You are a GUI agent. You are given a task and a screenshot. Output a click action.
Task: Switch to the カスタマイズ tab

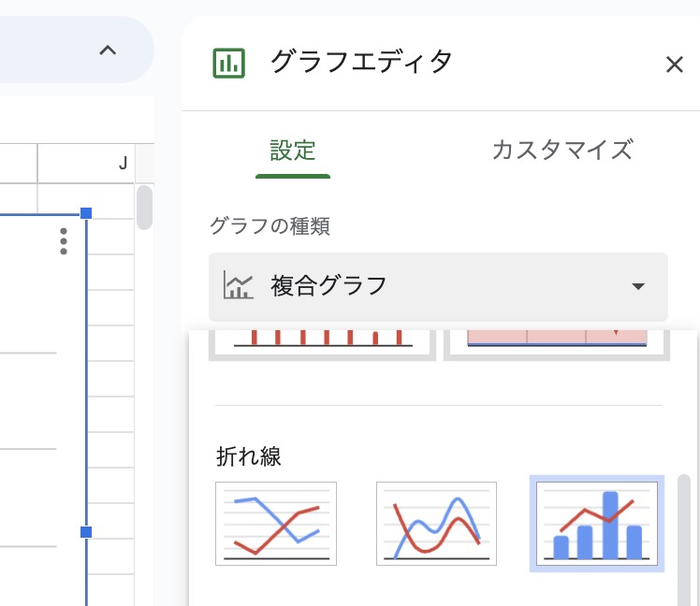coord(561,150)
